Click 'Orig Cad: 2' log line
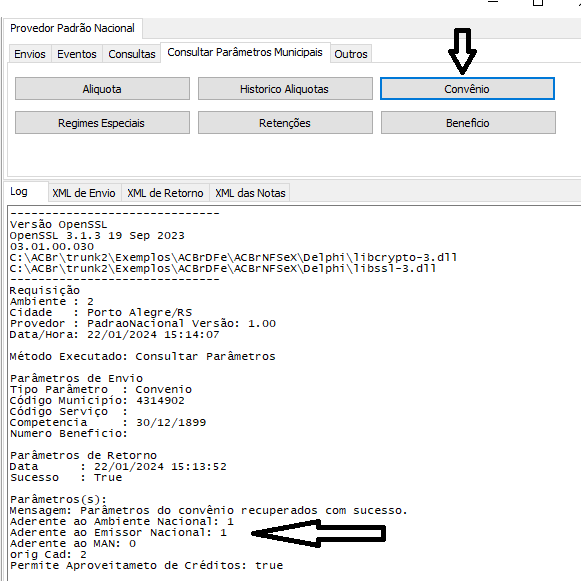The height and width of the screenshot is (581, 581). (x=48, y=555)
